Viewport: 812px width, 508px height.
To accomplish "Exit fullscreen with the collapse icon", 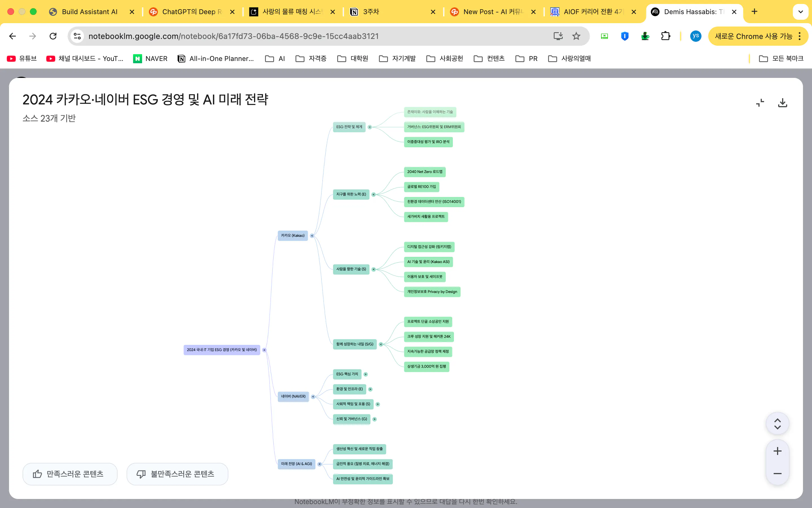I will point(760,103).
